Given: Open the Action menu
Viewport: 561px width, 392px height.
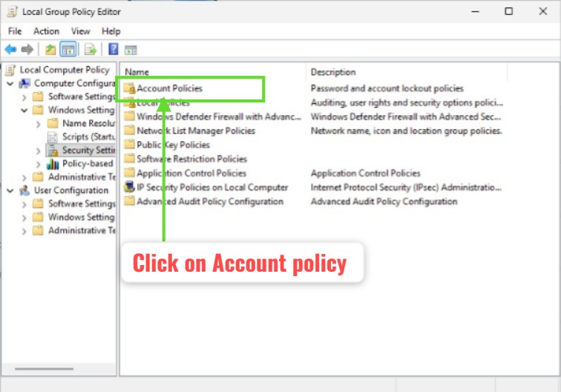Looking at the screenshot, I should click(x=46, y=31).
